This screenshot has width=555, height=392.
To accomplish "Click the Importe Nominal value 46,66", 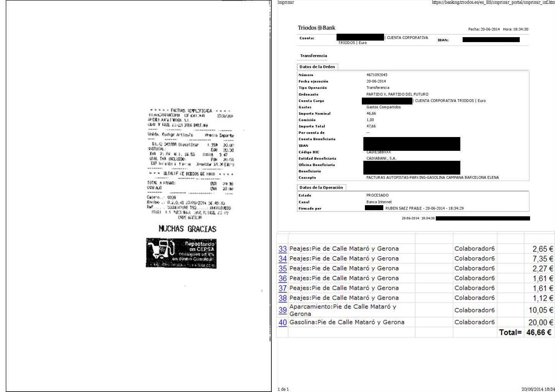I will (x=371, y=114).
